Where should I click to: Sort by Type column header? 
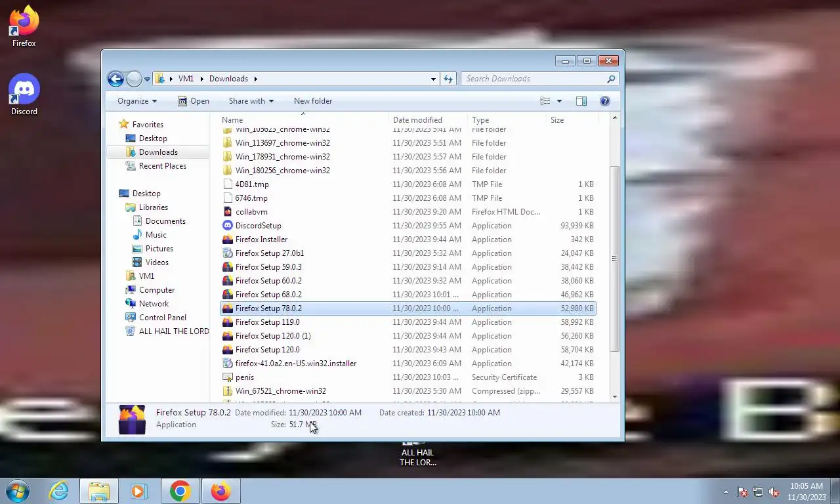[507, 120]
